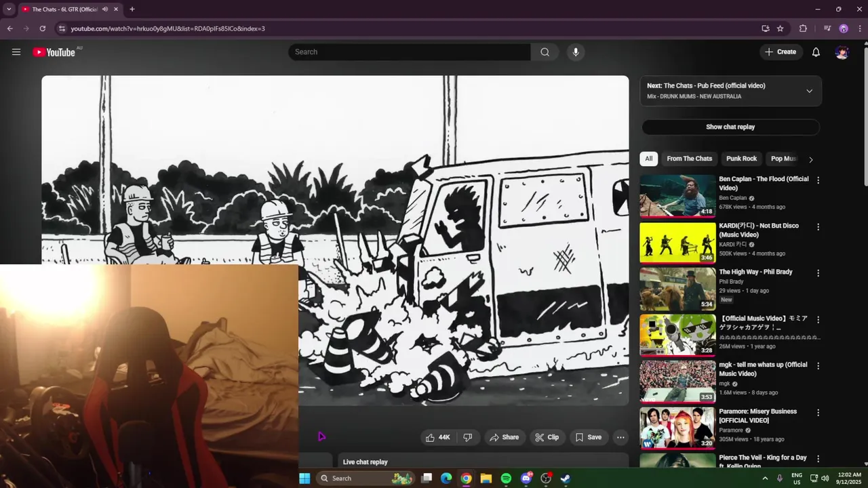This screenshot has width=868, height=488.
Task: Open Microsoft Edge from the taskbar
Action: 446,479
